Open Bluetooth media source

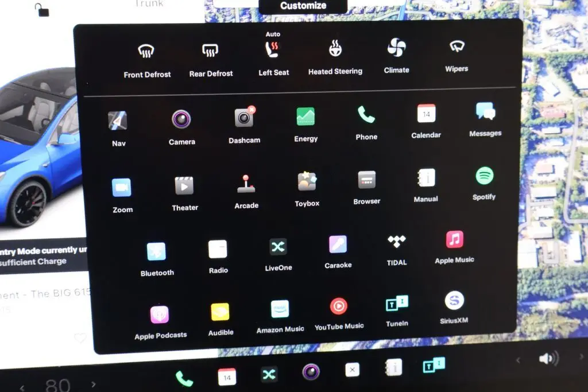click(157, 259)
